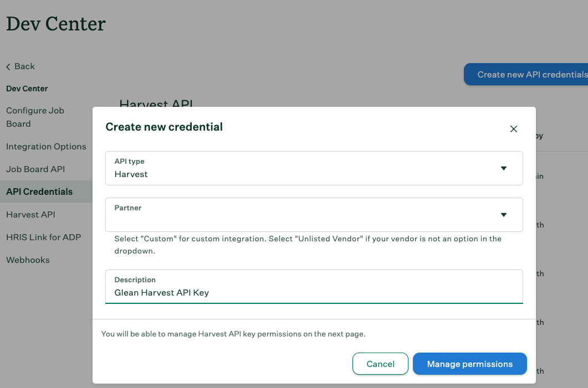Click the Back chevron arrow icon
588x388 pixels.
tap(8, 67)
